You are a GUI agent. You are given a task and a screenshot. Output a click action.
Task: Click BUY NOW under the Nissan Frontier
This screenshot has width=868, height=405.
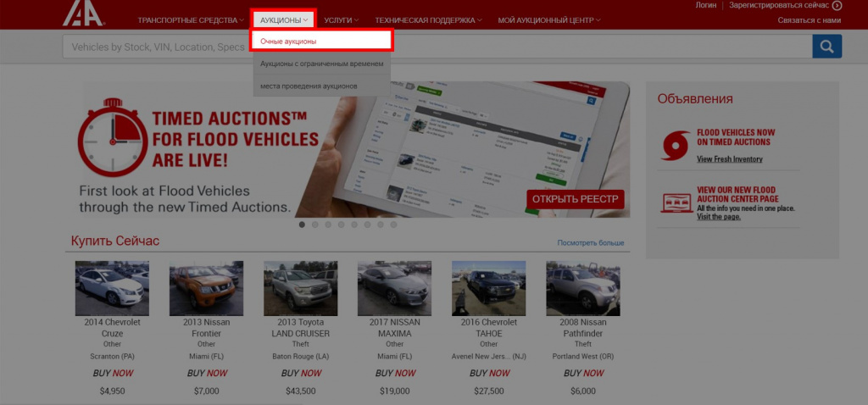pos(207,374)
